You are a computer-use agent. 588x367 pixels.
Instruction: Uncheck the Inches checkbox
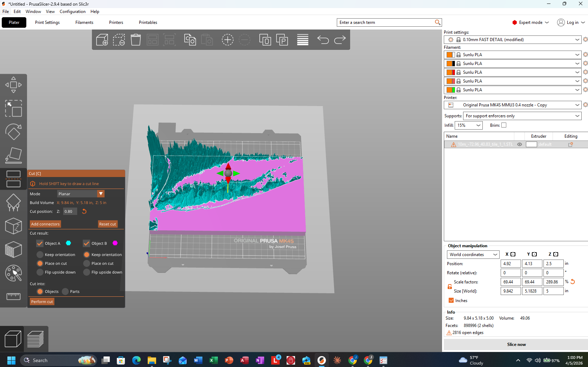[451, 300]
